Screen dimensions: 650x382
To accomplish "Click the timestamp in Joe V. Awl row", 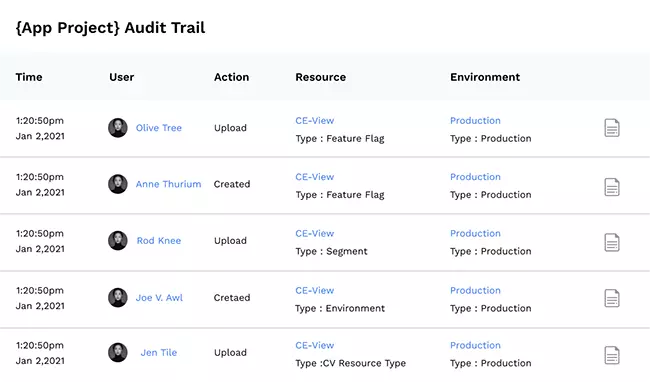I will [x=40, y=298].
